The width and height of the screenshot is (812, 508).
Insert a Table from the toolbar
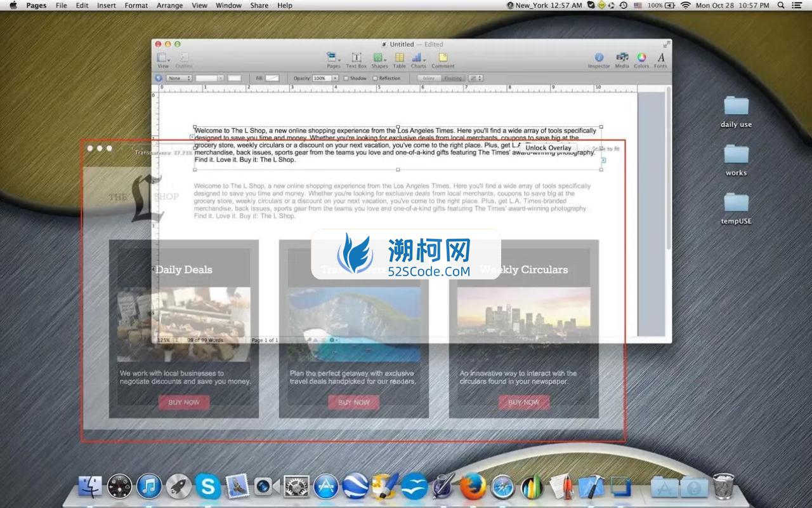[399, 60]
